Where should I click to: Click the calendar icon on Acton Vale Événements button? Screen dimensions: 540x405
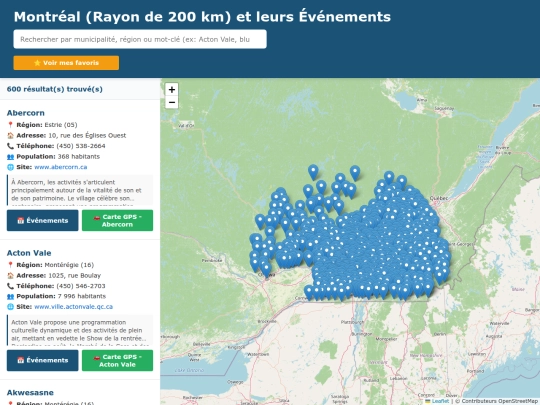point(21,360)
